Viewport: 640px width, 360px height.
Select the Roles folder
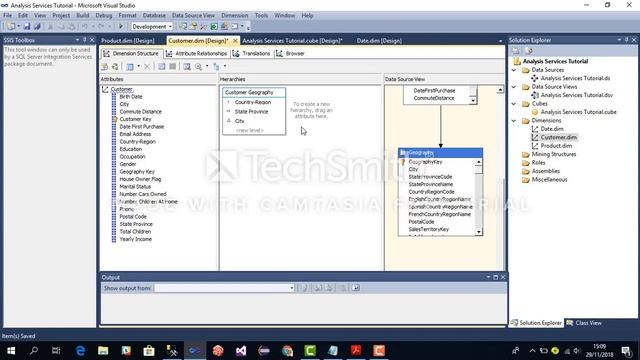click(538, 163)
